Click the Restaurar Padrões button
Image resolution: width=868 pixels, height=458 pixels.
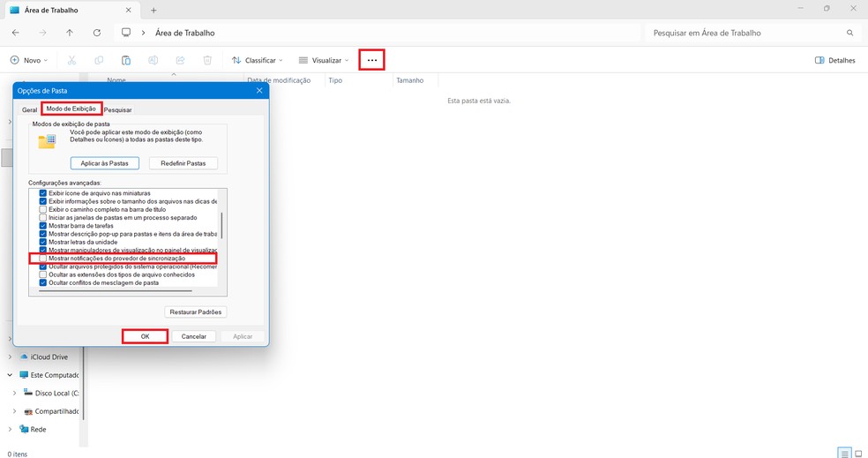click(196, 312)
